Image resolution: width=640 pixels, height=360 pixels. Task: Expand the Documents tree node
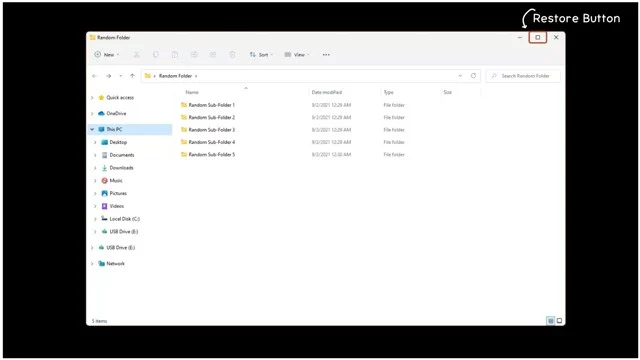click(95, 155)
